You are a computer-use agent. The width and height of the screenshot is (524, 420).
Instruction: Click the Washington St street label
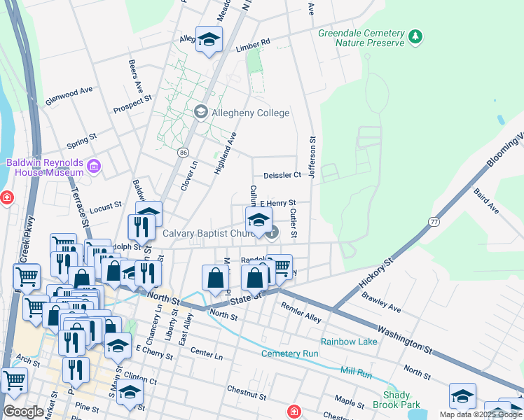405,340
